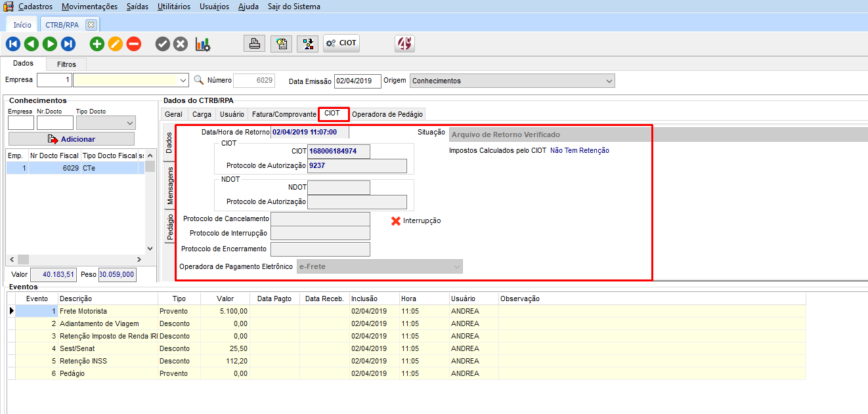This screenshot has height=414, width=868.
Task: Click the CIOT toolbar button
Action: (x=341, y=44)
